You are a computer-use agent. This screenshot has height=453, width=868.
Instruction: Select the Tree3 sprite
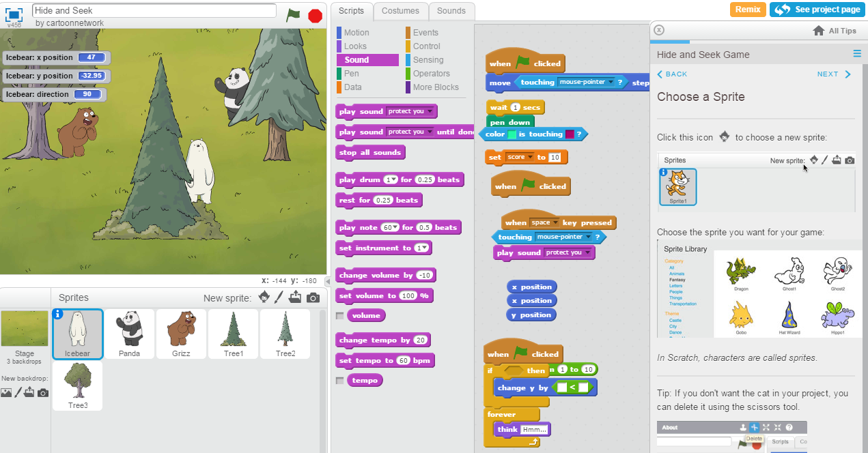coord(77,385)
